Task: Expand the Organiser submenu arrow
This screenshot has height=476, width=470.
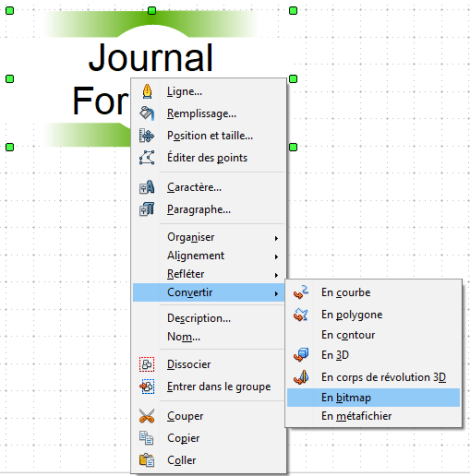Action: (276, 238)
